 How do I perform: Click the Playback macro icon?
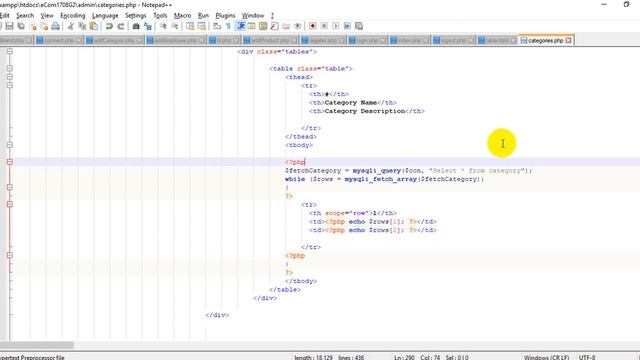(336, 26)
